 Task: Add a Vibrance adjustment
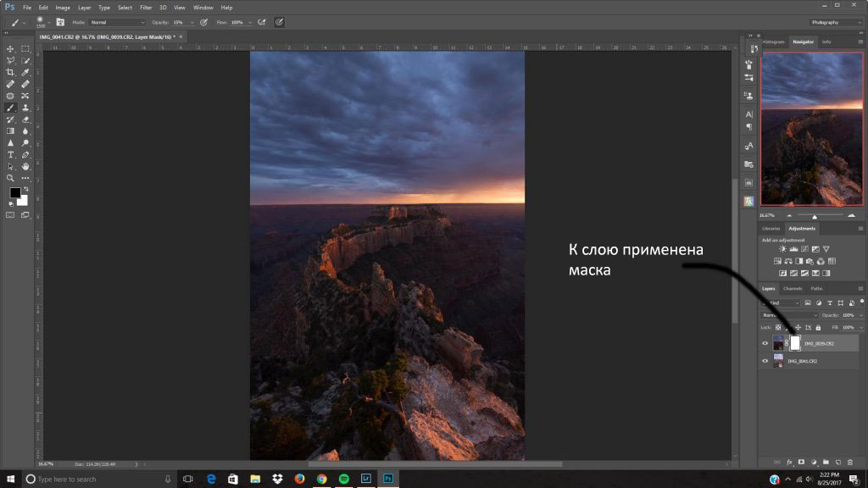point(826,249)
